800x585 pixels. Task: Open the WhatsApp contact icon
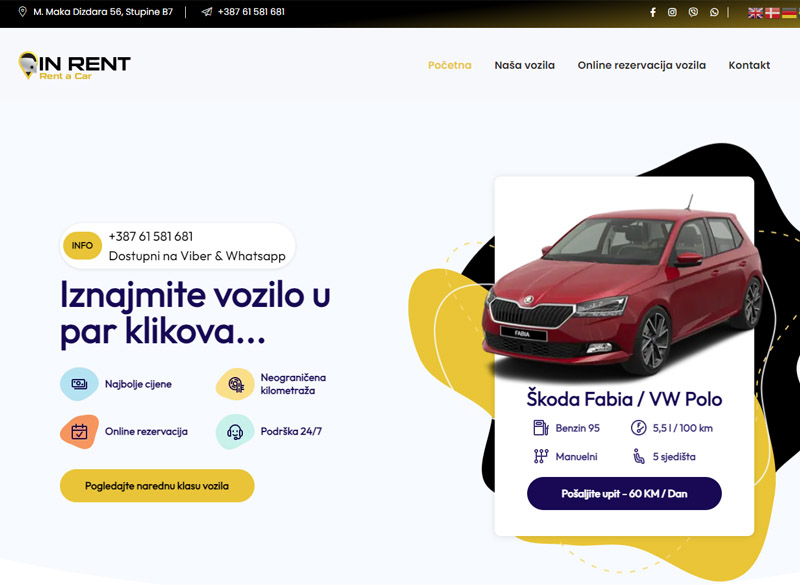714,12
